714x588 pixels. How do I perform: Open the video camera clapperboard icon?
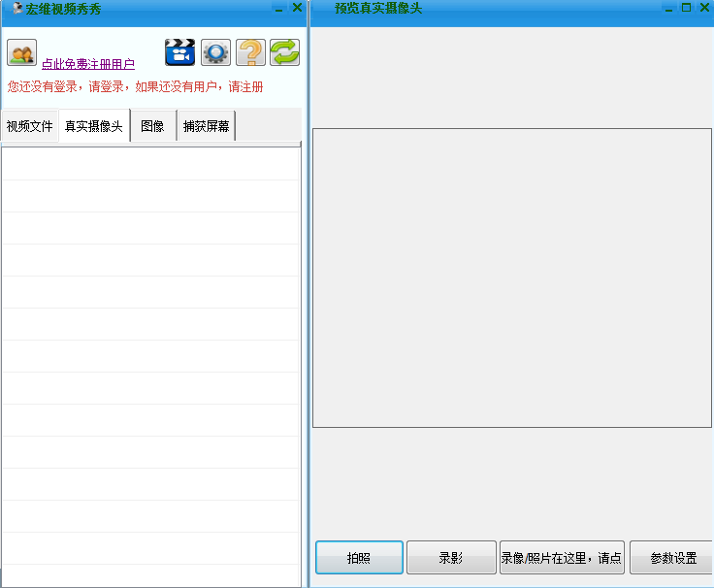point(179,52)
